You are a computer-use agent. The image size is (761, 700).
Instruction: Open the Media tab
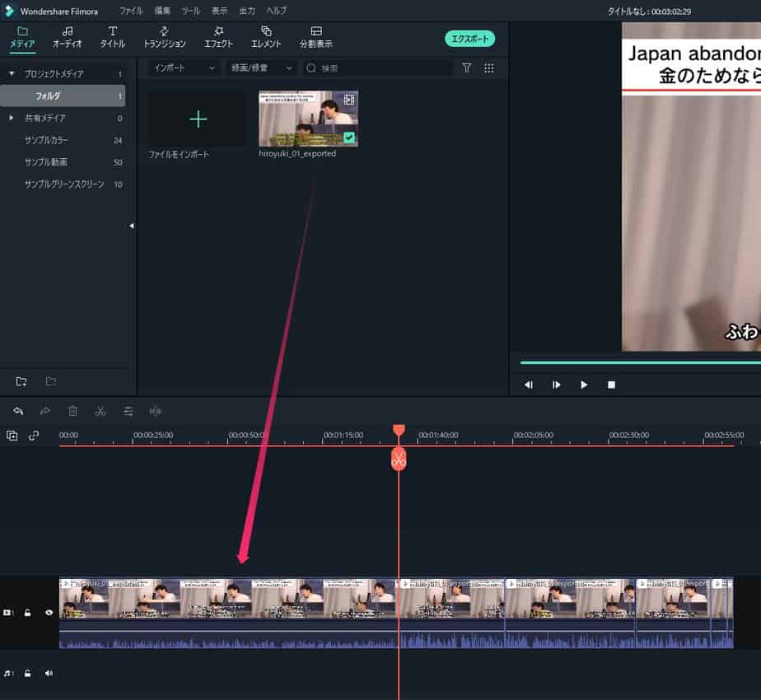[22, 37]
